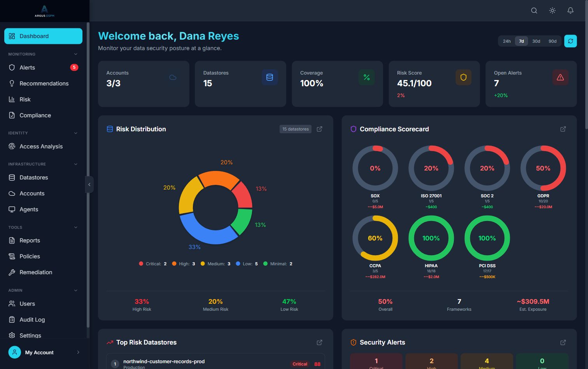Viewport: 588px width, 369px height.
Task: Click the Open Alerts warning triangle icon
Action: (x=560, y=77)
